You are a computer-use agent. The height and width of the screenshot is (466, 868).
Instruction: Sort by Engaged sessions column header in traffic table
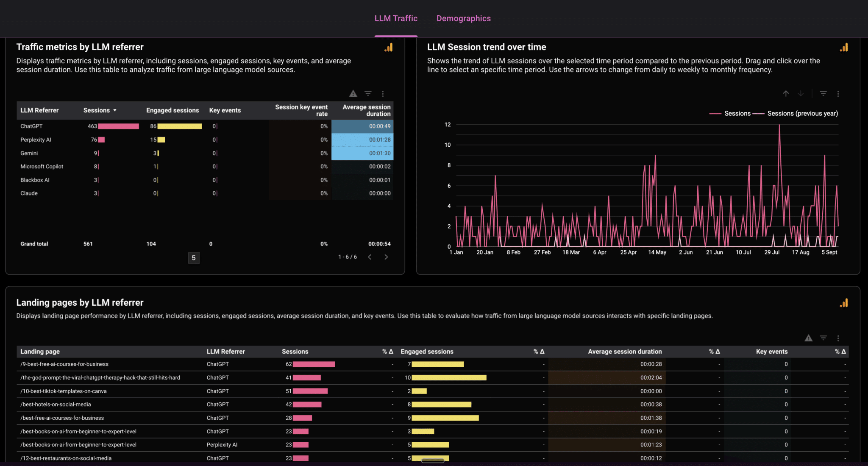[172, 110]
